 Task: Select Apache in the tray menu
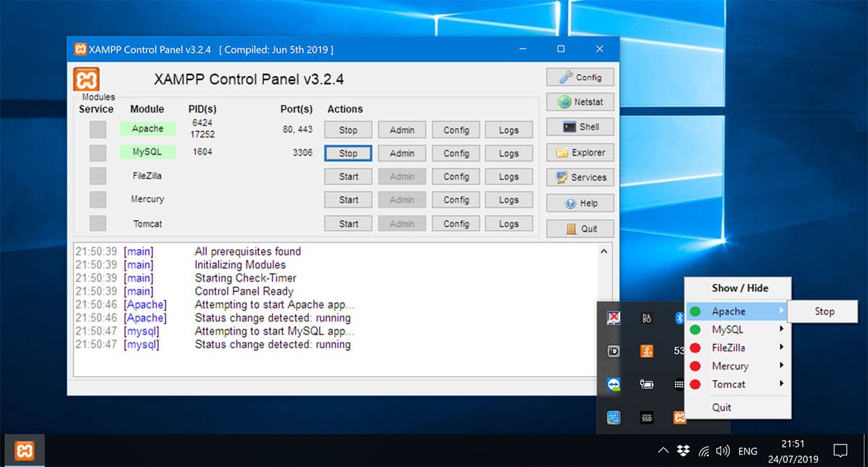[738, 311]
